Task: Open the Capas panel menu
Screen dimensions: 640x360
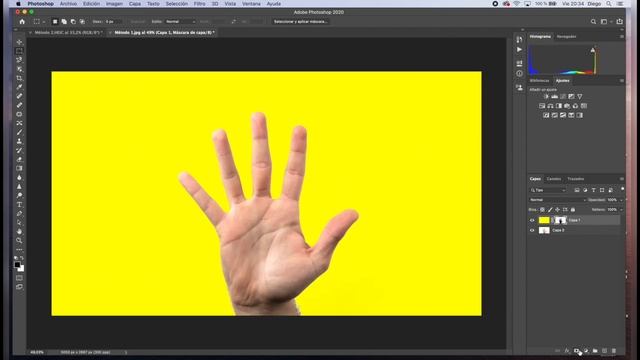Action: coord(622,179)
